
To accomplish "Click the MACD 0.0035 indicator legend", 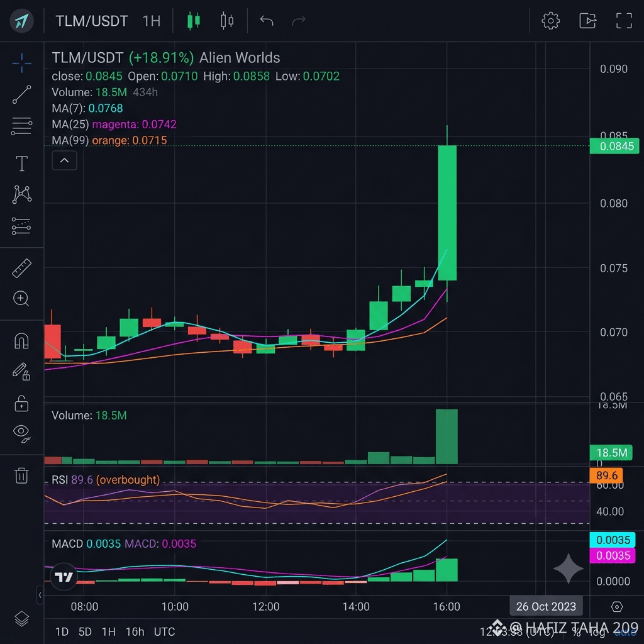I will click(x=124, y=544).
